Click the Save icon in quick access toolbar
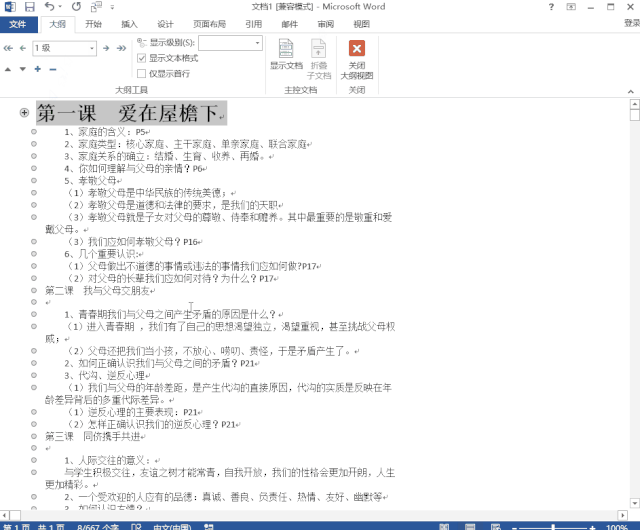The height and width of the screenshot is (530, 640). click(30, 6)
